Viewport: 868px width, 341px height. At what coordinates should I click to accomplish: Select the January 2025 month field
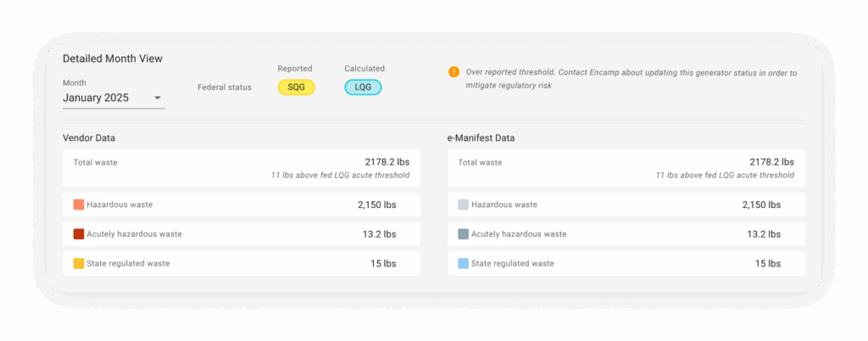(x=97, y=98)
